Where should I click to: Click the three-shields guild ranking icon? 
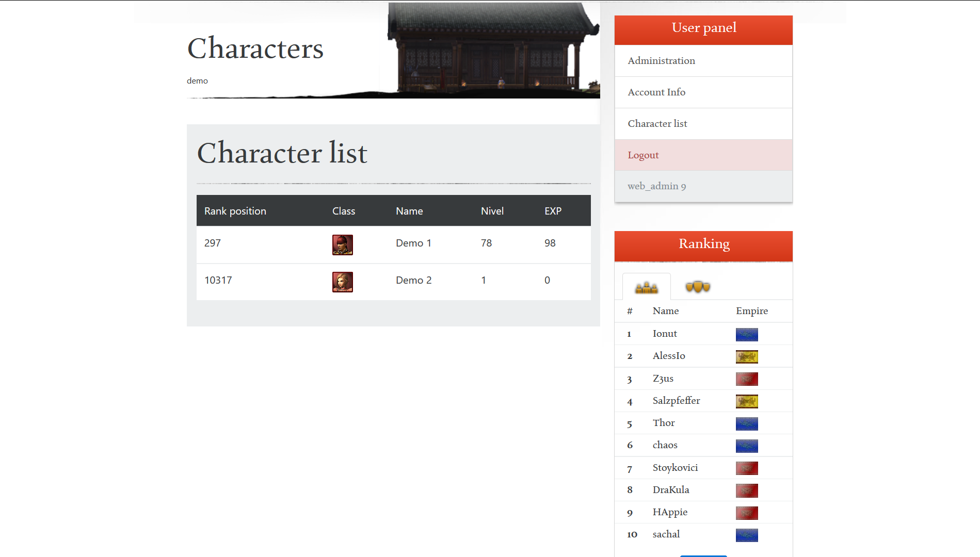[698, 287]
